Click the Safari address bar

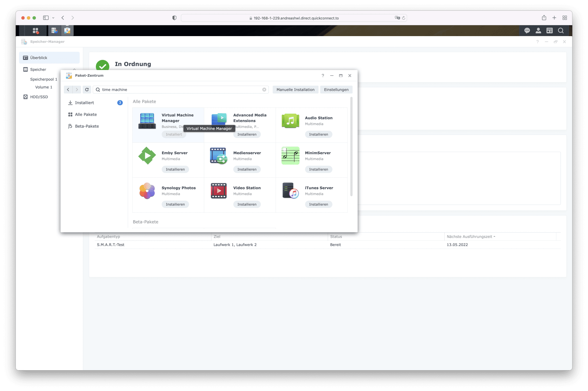[x=294, y=18]
